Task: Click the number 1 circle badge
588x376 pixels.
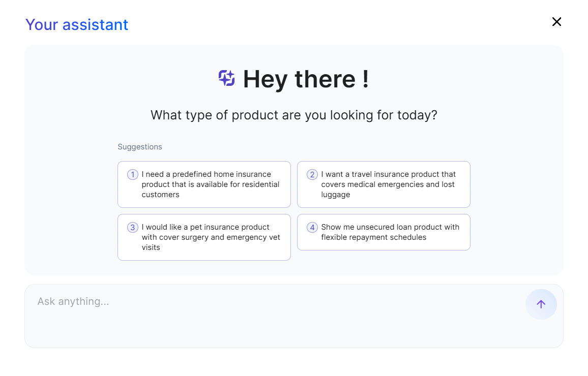Action: point(133,175)
